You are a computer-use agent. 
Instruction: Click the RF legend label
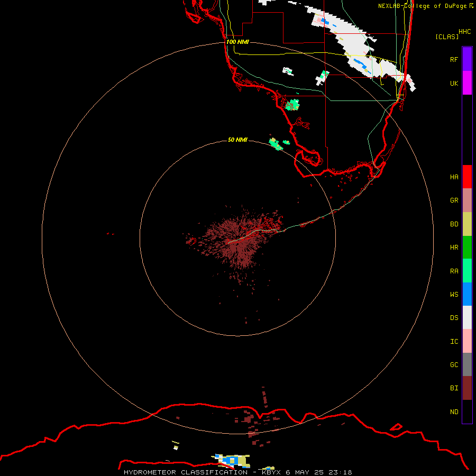[454, 59]
